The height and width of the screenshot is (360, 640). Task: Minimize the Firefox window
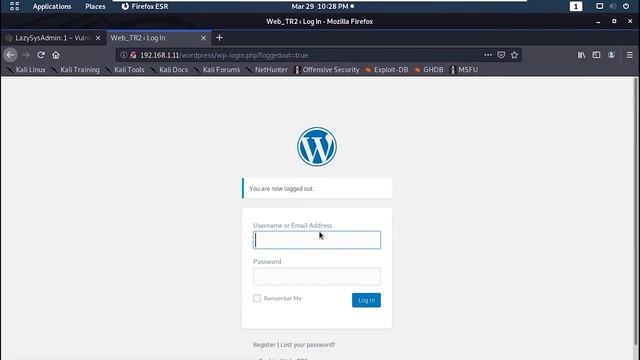coord(598,22)
